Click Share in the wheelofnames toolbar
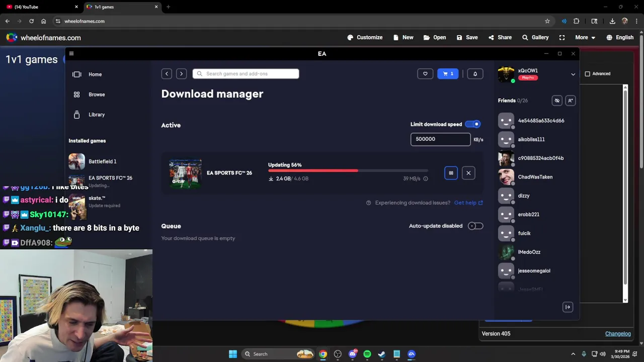Image resolution: width=644 pixels, height=362 pixels. point(500,38)
